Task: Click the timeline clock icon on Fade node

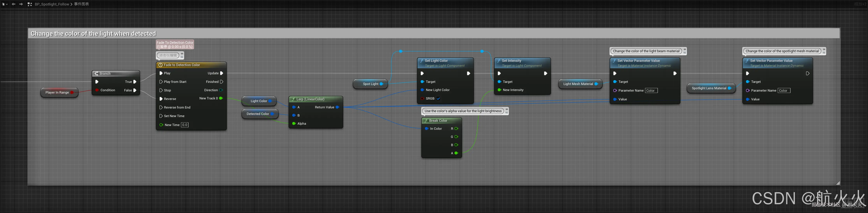Action: click(x=161, y=65)
